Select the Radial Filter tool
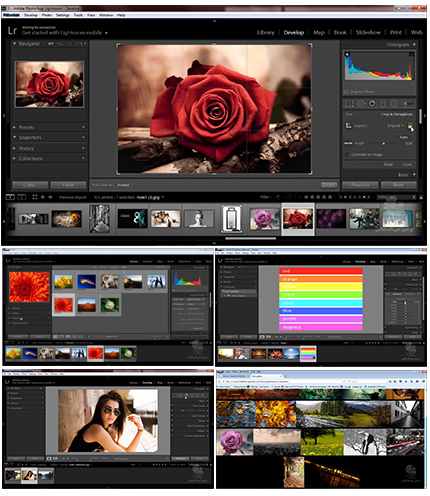 coord(394,104)
